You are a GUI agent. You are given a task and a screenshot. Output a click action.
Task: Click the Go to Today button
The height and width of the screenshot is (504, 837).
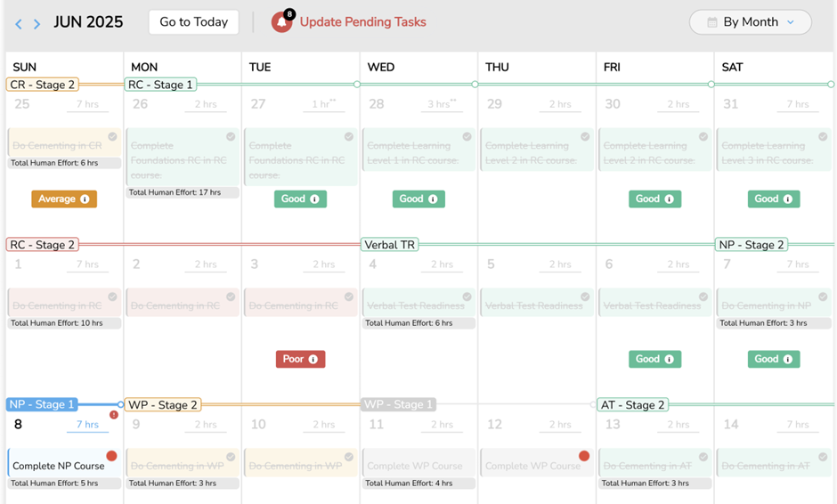(x=193, y=22)
